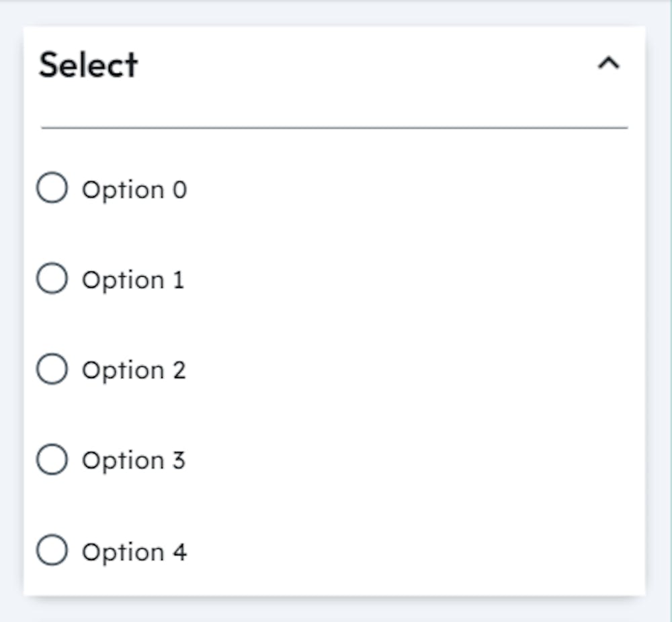Image resolution: width=672 pixels, height=622 pixels.
Task: Collapse the Select section using the chevron
Action: [609, 62]
